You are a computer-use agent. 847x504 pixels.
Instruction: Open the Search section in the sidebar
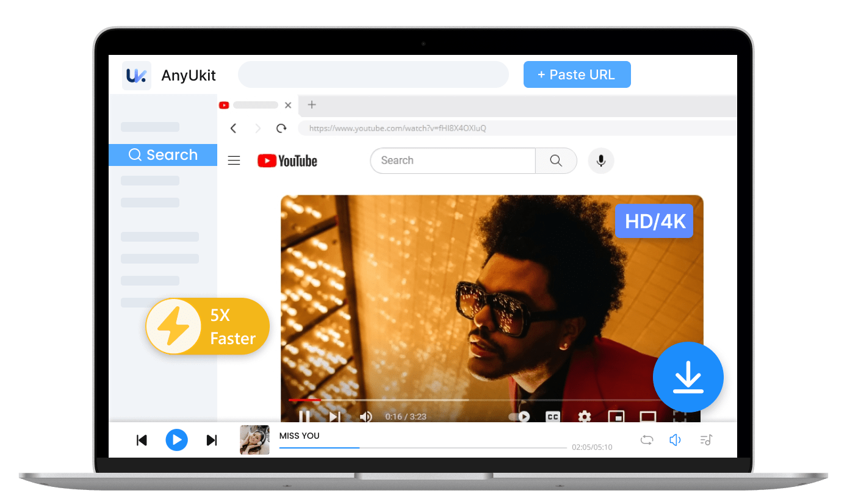pyautogui.click(x=162, y=154)
